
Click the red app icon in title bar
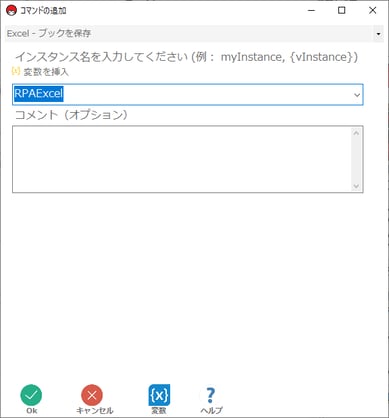tap(11, 11)
